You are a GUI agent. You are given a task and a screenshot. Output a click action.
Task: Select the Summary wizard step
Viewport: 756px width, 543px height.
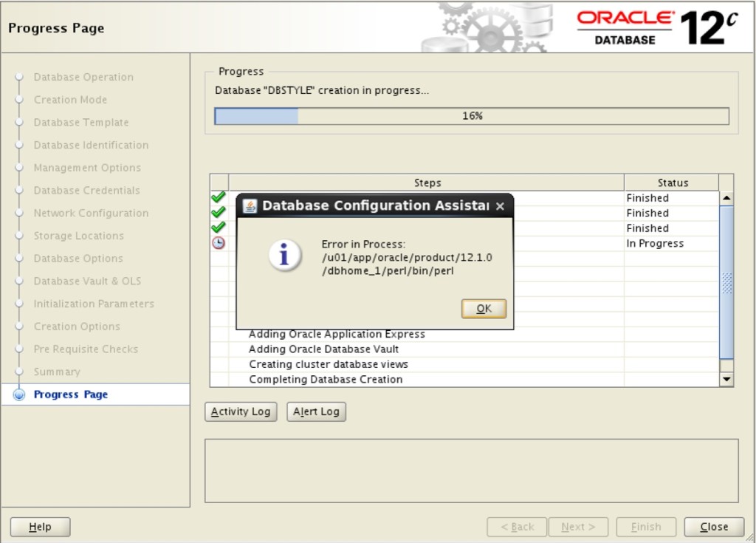57,372
